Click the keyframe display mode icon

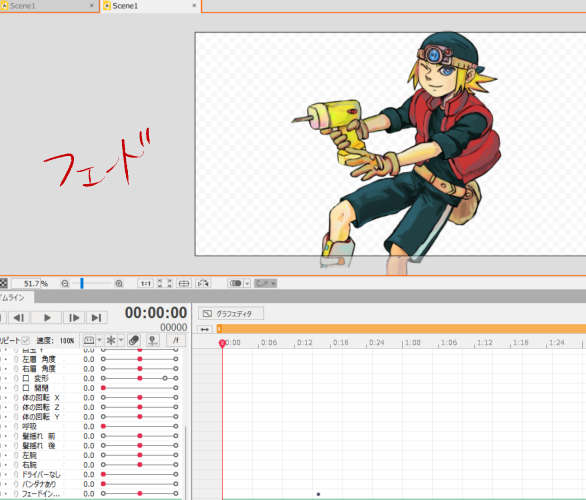(89, 340)
